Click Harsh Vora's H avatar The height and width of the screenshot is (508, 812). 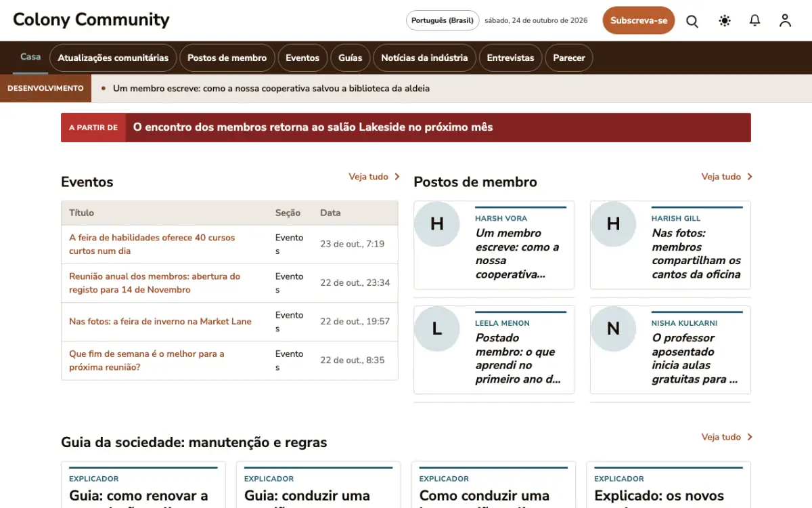(437, 224)
